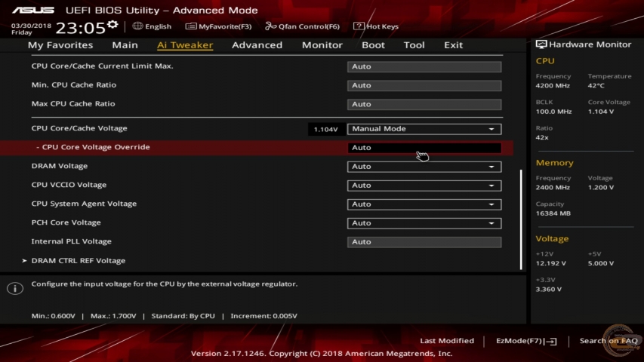Click the MyFavorite list icon
This screenshot has width=644, height=362.
(190, 26)
